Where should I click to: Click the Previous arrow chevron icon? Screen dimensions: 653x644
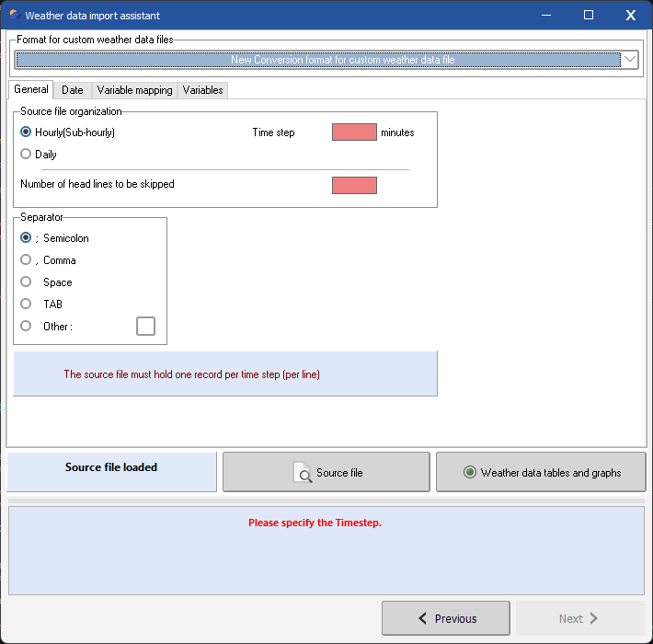(x=422, y=618)
